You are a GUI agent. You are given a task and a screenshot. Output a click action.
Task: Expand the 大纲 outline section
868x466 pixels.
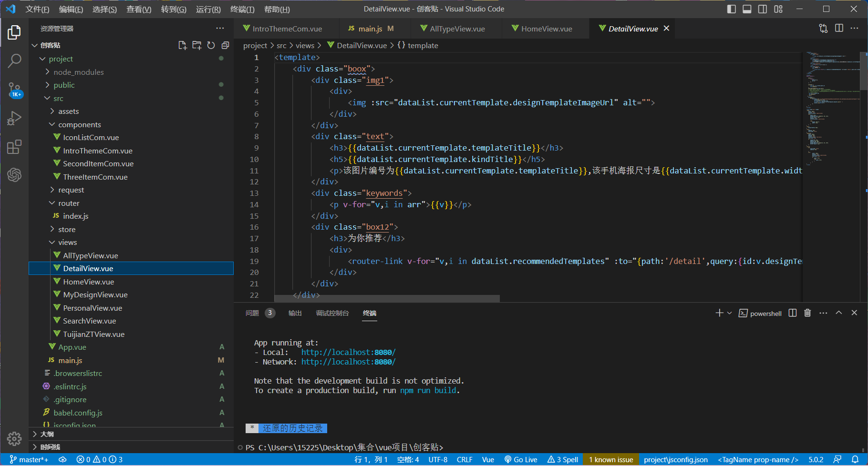(x=131, y=434)
